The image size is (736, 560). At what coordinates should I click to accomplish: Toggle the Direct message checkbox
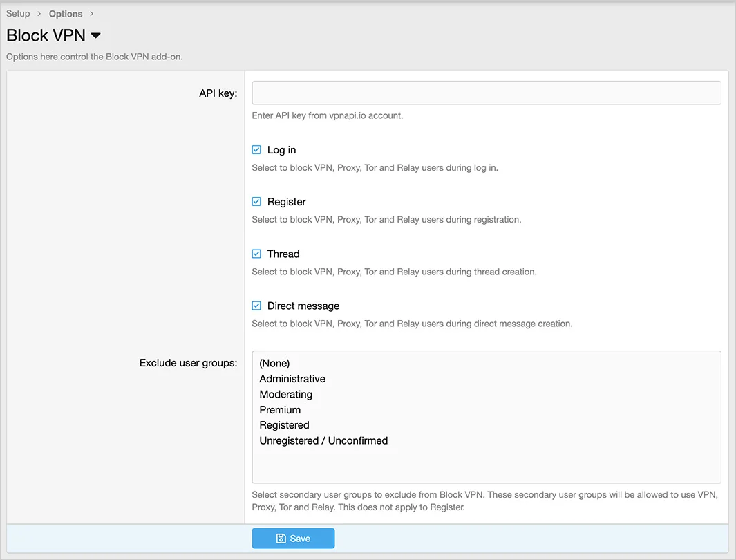coord(256,306)
